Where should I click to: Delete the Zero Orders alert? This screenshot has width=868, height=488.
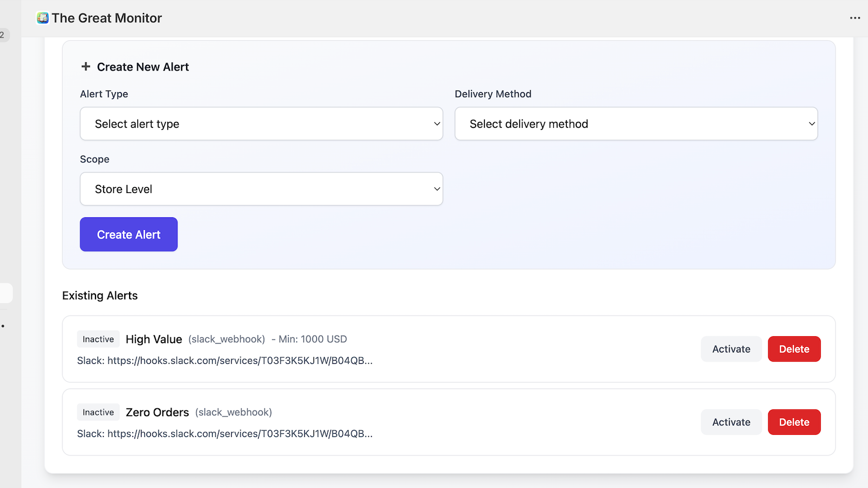tap(794, 422)
